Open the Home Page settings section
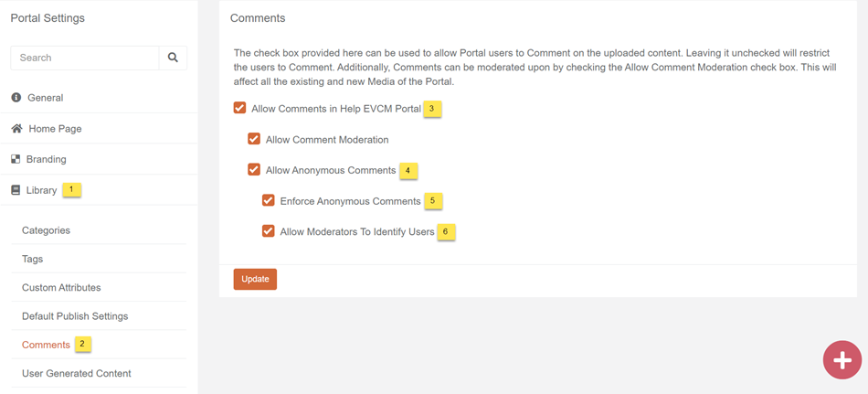Viewport: 868px width, 394px height. (x=55, y=129)
